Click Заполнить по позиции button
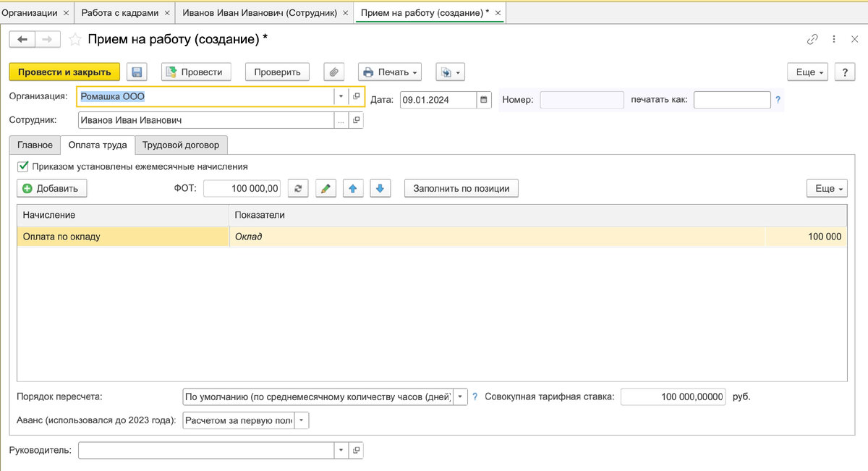 pos(461,189)
